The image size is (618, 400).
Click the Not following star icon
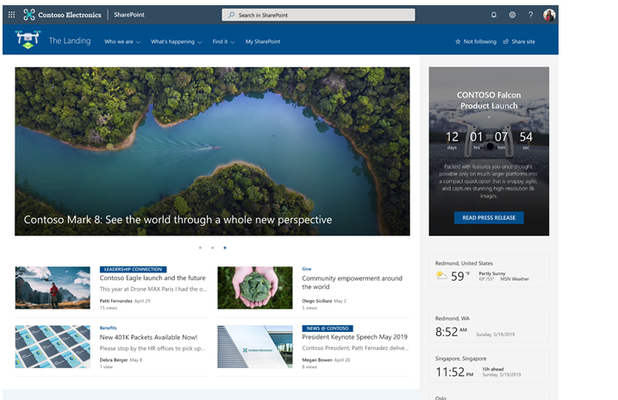pyautogui.click(x=458, y=41)
